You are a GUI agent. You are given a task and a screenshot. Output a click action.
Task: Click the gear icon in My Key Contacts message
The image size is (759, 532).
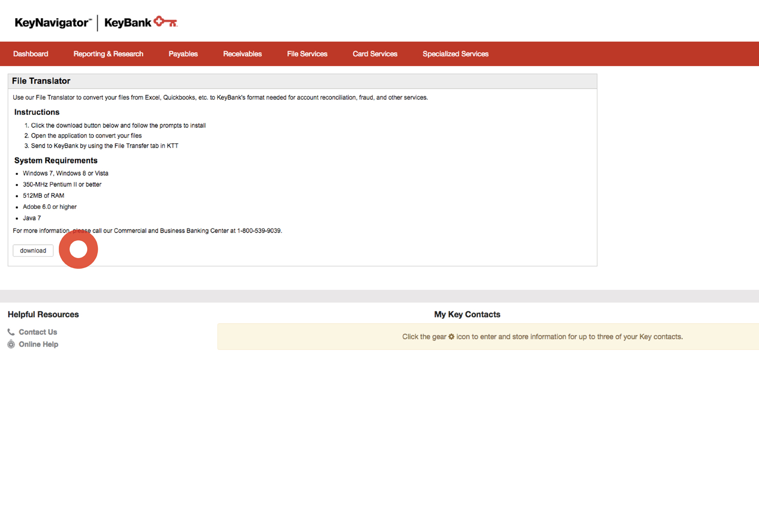(x=451, y=337)
